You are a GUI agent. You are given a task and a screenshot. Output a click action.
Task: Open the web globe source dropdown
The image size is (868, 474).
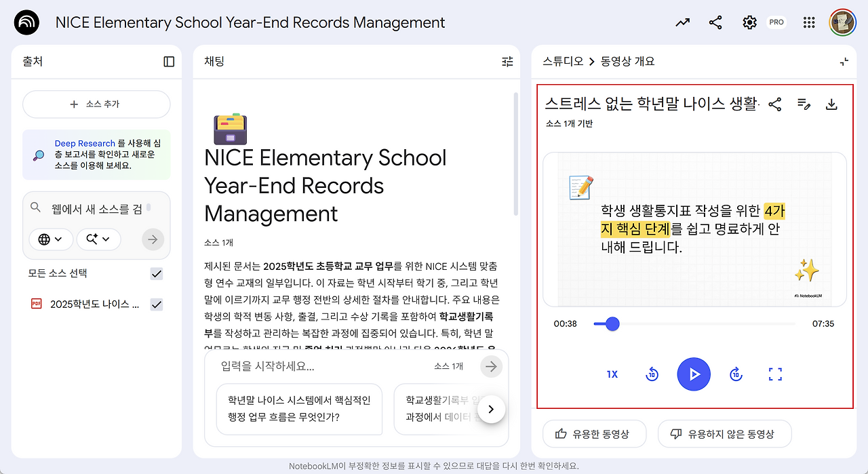click(x=51, y=239)
